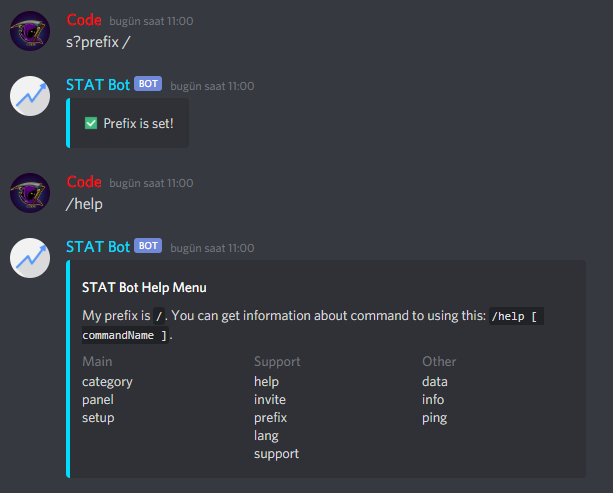The height and width of the screenshot is (493, 613).
Task: Open Code's avatar next to the /help message
Action: point(30,193)
